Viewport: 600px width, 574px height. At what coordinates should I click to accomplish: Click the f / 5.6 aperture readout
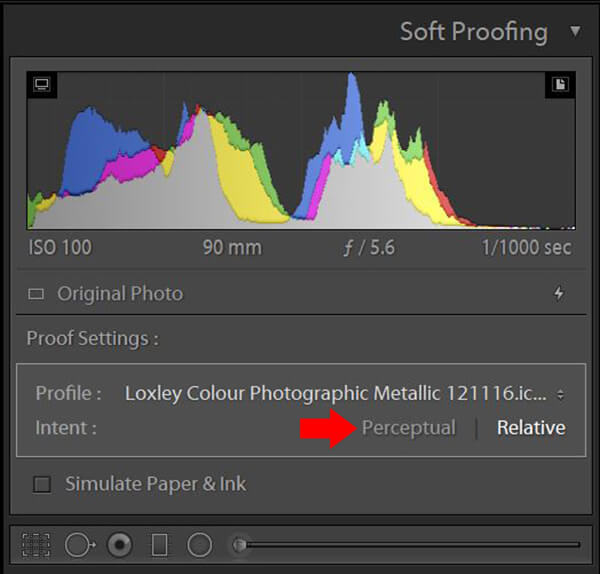pyautogui.click(x=369, y=247)
